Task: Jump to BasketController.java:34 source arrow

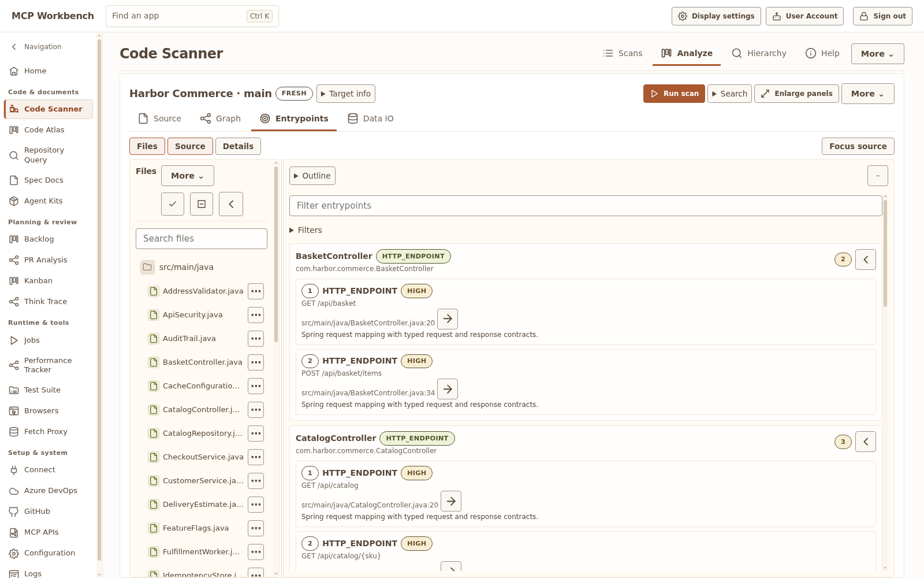Action: coord(448,389)
